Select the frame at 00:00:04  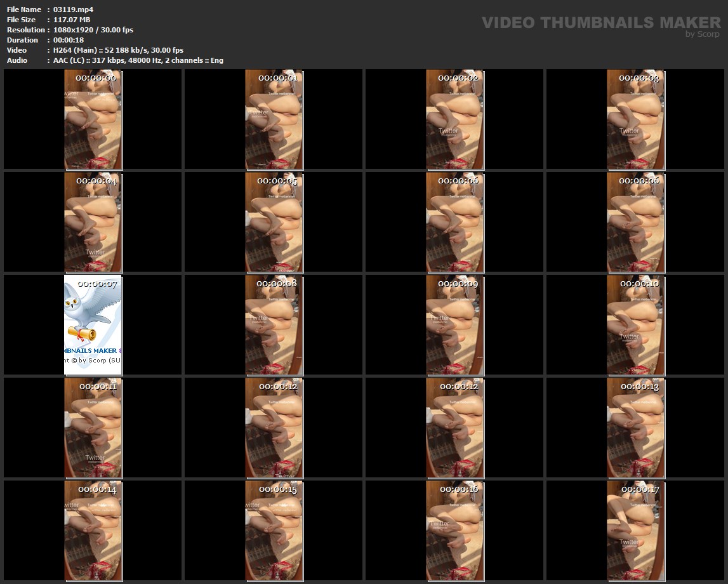click(x=93, y=222)
